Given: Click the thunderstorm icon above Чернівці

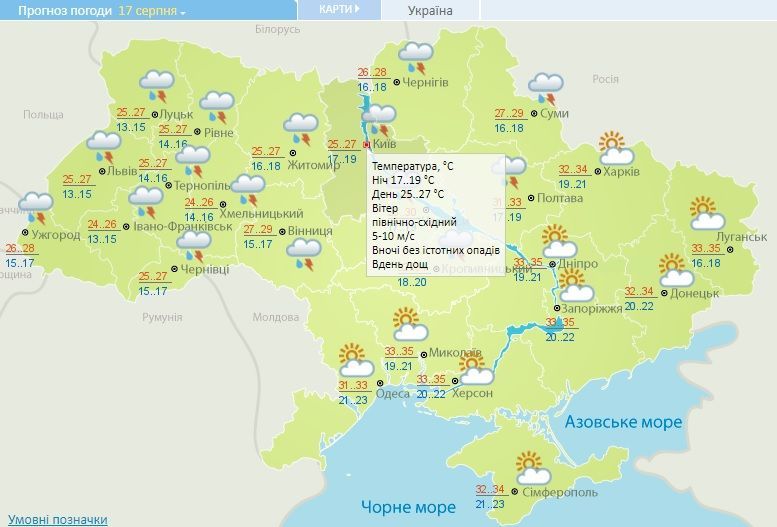Looking at the screenshot, I should (194, 246).
